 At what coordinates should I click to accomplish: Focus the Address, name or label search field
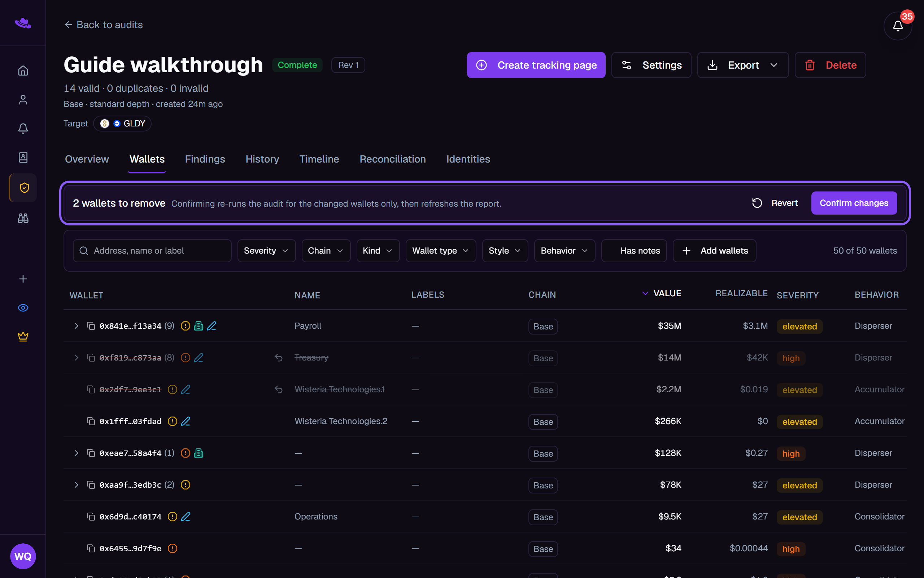point(152,251)
